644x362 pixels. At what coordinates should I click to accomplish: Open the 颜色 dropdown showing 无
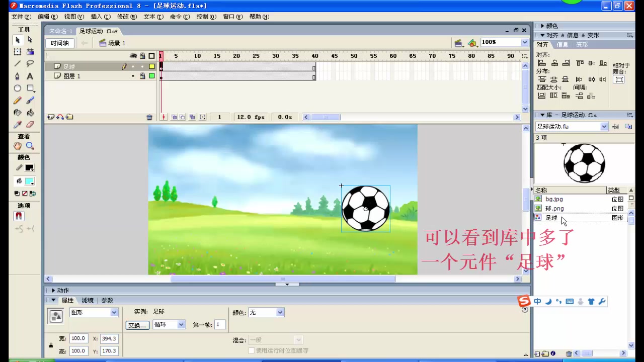266,312
